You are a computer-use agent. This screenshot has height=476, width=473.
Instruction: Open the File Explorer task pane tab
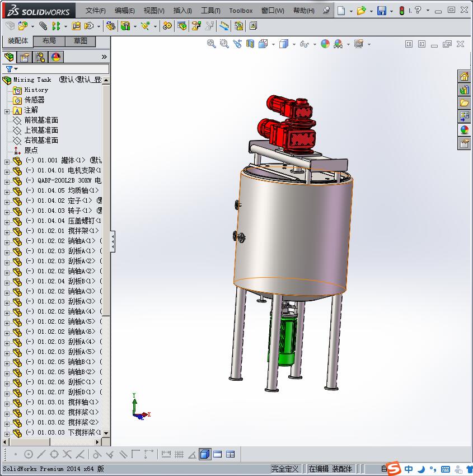(x=464, y=103)
